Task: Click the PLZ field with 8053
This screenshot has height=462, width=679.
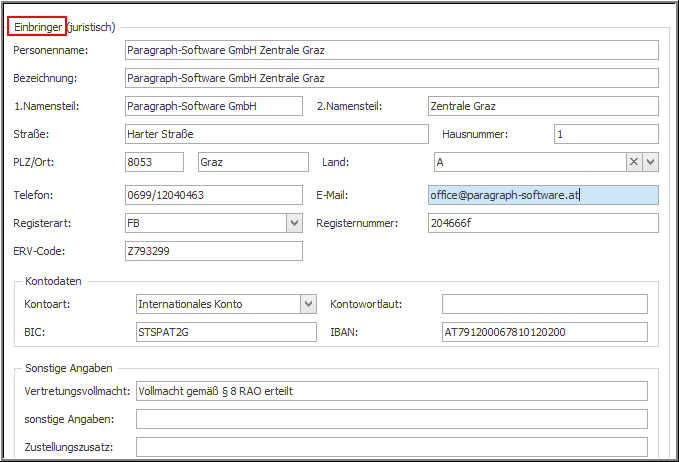Action: point(154,162)
